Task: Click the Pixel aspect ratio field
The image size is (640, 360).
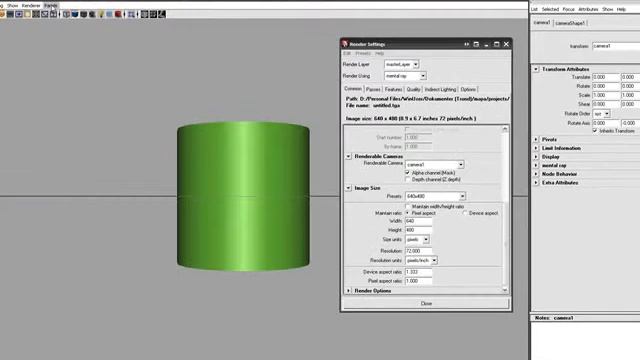Action: (x=418, y=281)
